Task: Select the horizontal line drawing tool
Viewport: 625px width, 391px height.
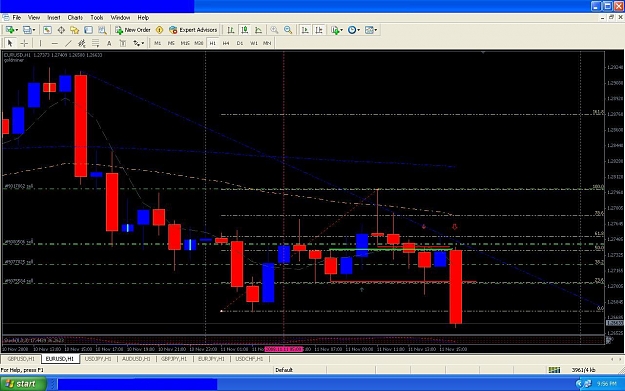Action: pyautogui.click(x=55, y=43)
